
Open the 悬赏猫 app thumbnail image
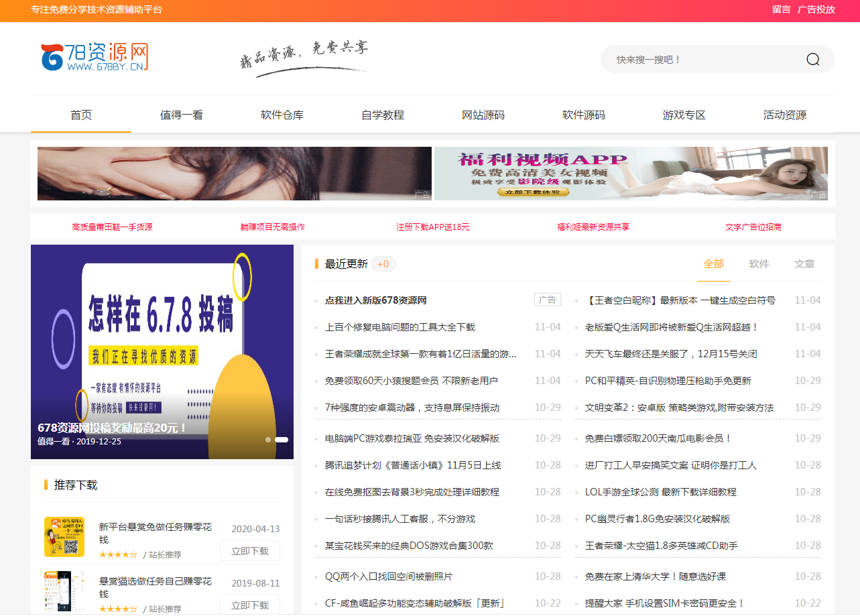click(x=64, y=591)
